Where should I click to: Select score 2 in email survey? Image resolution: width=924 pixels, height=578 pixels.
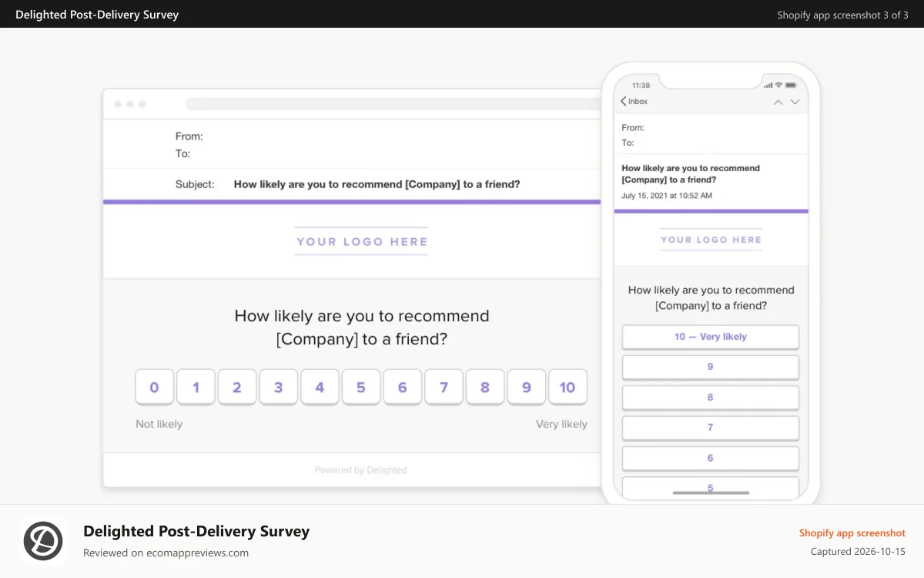coord(237,388)
